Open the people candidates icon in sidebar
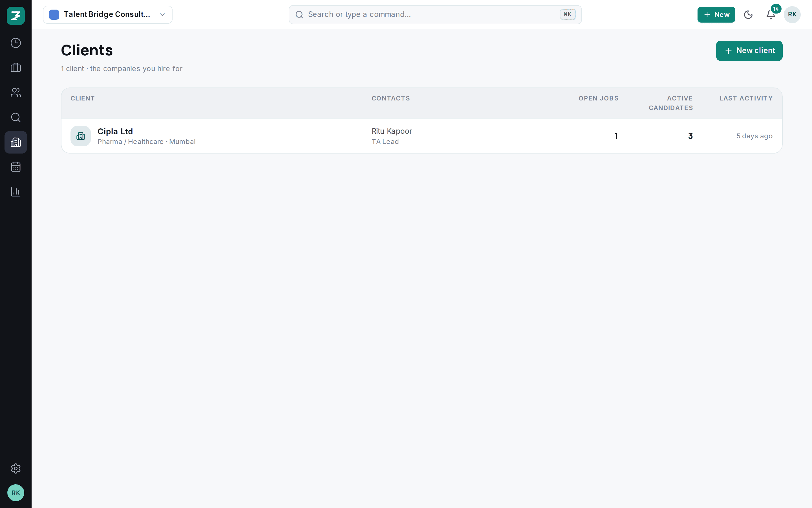 [x=16, y=92]
